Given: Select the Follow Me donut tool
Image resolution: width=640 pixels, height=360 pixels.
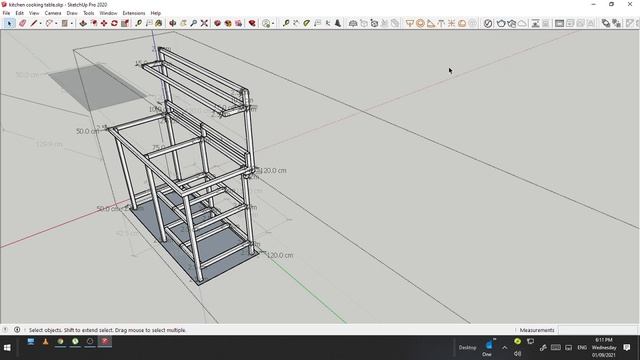Looking at the screenshot, I should pos(420,23).
